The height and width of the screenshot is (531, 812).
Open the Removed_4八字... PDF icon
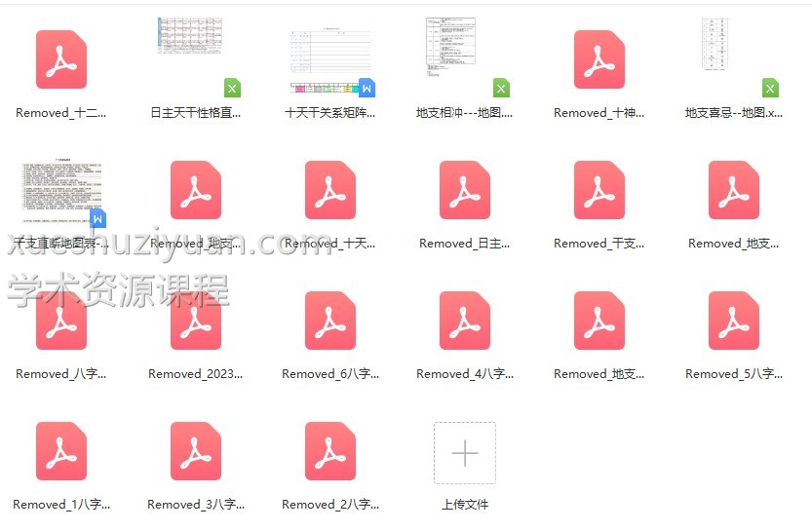[x=465, y=321]
